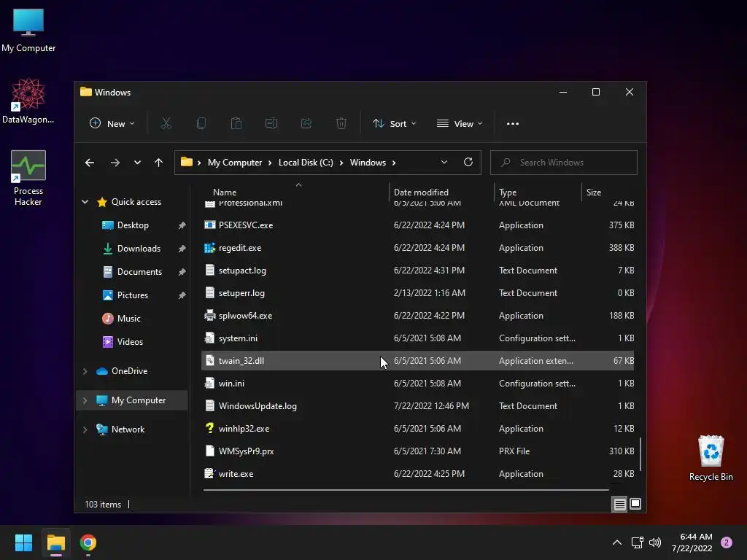
Task: Open the New dropdown menu
Action: 112,124
